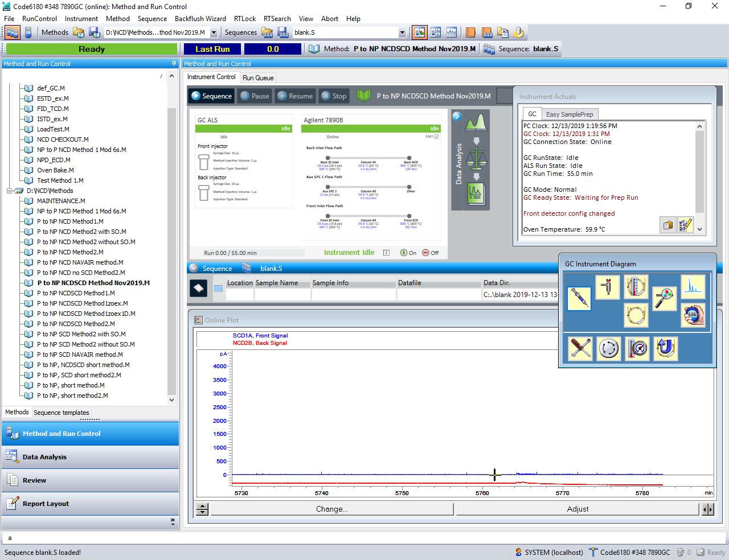Image resolution: width=729 pixels, height=560 pixels.
Task: Switch to the Run Queue tab
Action: pyautogui.click(x=258, y=78)
